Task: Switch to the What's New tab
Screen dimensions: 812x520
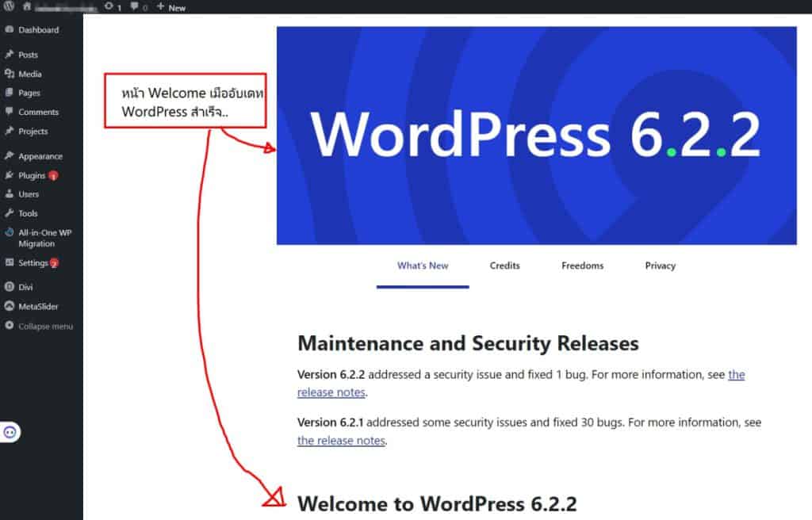Action: click(x=423, y=266)
